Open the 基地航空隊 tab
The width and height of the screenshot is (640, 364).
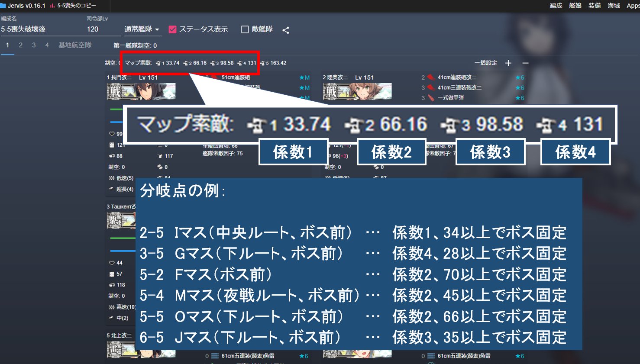(x=75, y=45)
